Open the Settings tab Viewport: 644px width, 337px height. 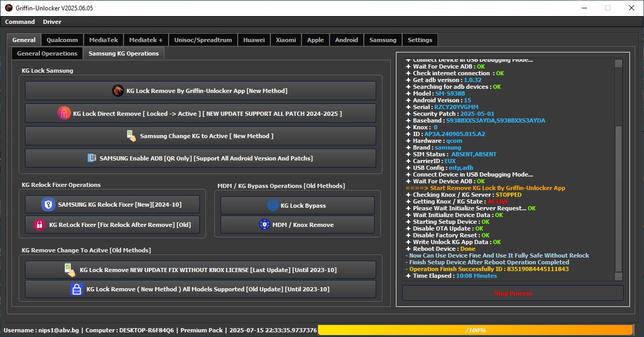click(x=420, y=40)
